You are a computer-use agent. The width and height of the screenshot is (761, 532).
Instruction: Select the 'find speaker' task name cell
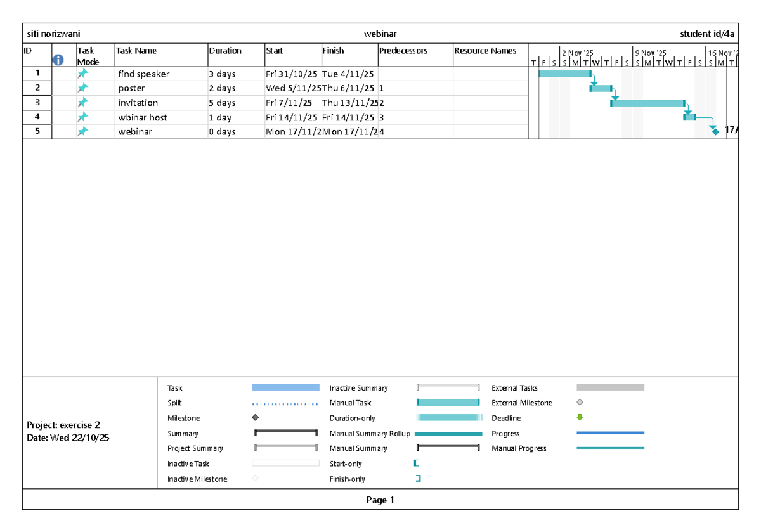162,74
